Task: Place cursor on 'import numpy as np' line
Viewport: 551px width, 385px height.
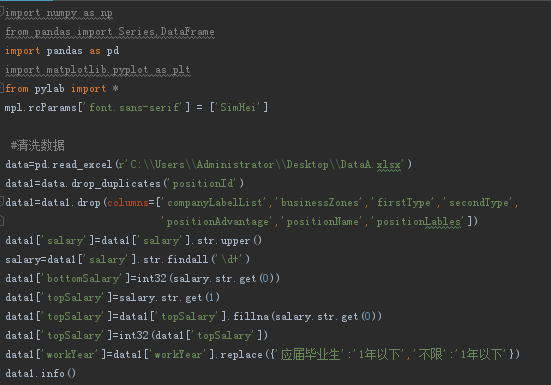Action: click(59, 13)
